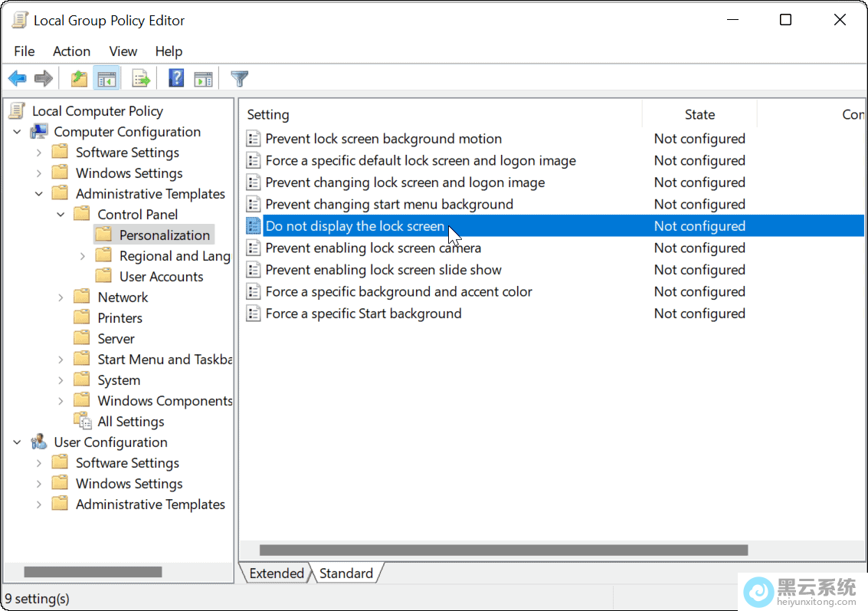Click the Forward arrow toolbar icon
Screen dimensions: 868x611
[x=44, y=78]
